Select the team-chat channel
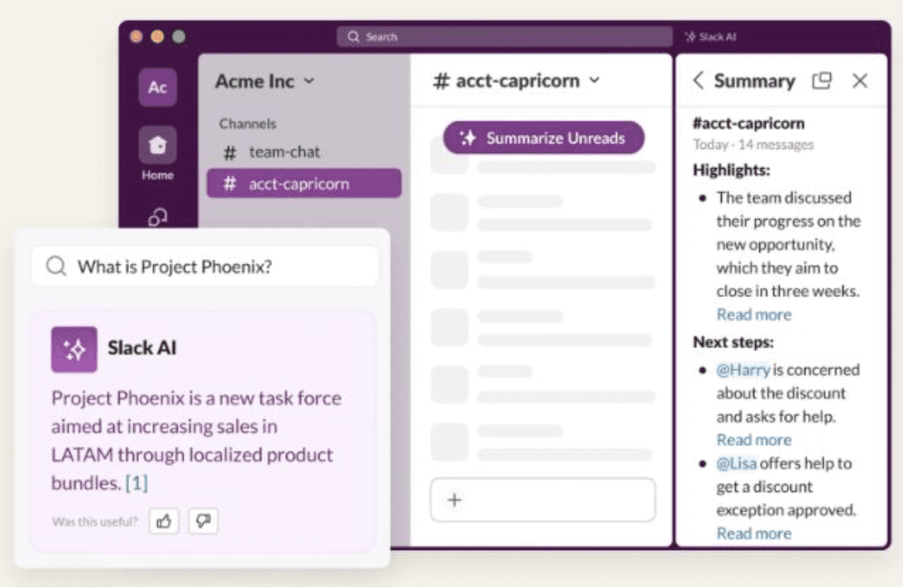Image resolution: width=903 pixels, height=588 pixels. [284, 152]
